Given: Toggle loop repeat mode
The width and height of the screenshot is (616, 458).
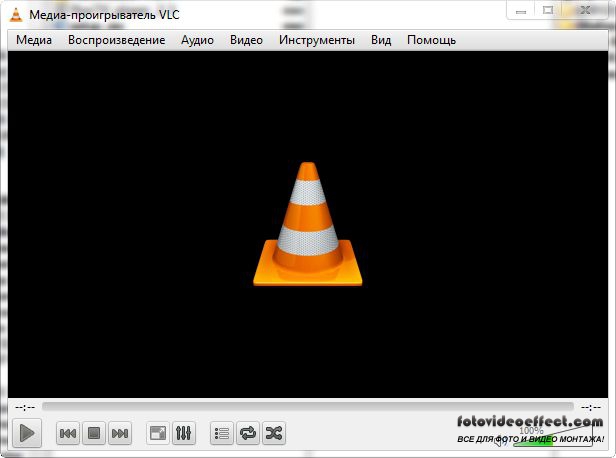Looking at the screenshot, I should click(248, 433).
